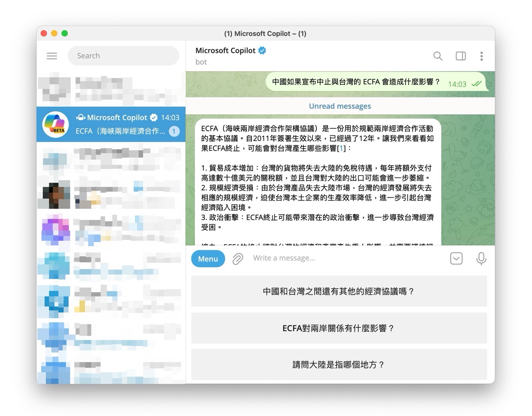Image resolution: width=532 pixels, height=416 pixels.
Task: Choose 中國和台灣之間還有其他的經濟協議嗎 suggestion
Action: pyautogui.click(x=339, y=291)
